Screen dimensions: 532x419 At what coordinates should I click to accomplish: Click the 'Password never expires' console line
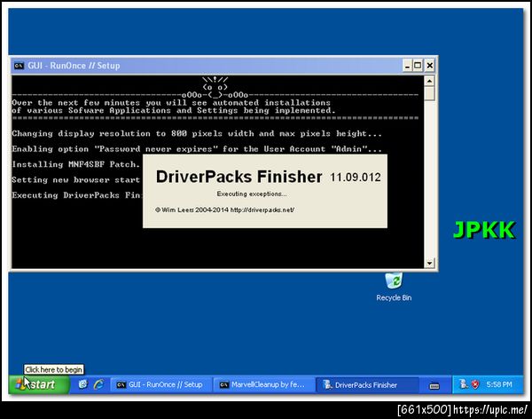tap(197, 149)
